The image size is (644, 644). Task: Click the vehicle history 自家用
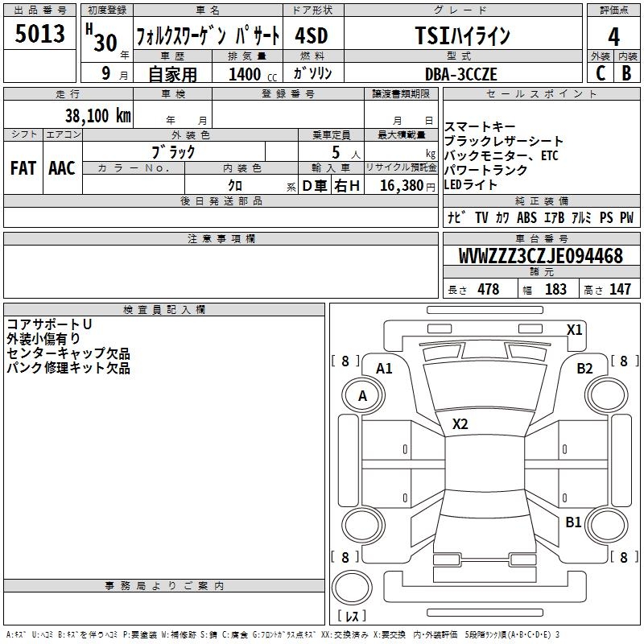pyautogui.click(x=172, y=74)
